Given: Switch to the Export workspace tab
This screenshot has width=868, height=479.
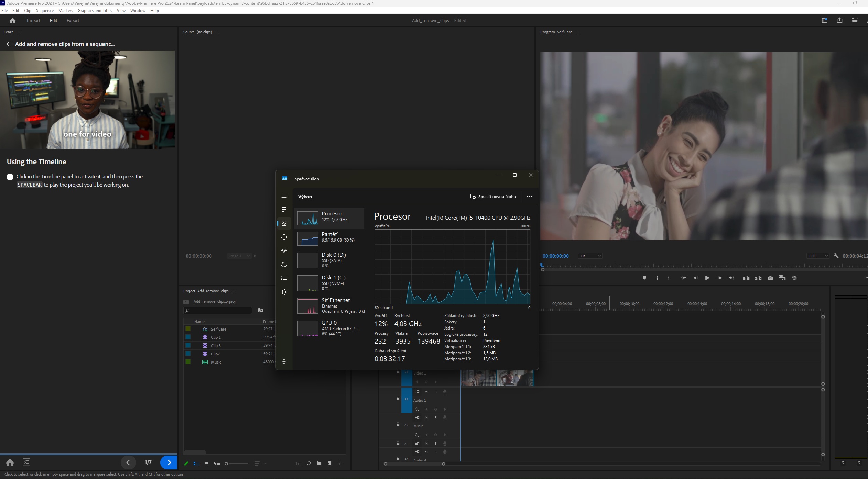Looking at the screenshot, I should point(73,21).
